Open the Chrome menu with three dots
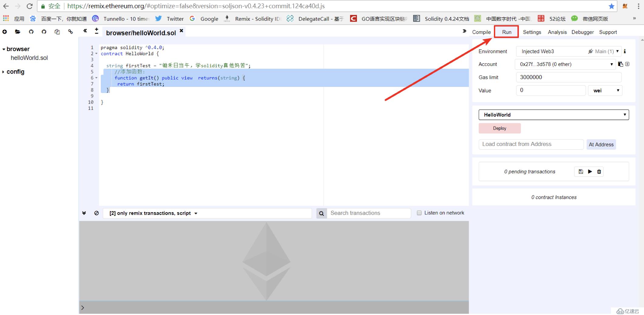This screenshot has height=315, width=644. pos(638,6)
